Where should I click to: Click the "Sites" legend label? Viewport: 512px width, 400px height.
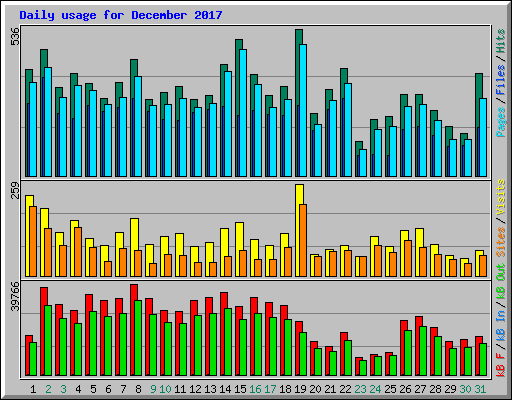click(x=500, y=242)
